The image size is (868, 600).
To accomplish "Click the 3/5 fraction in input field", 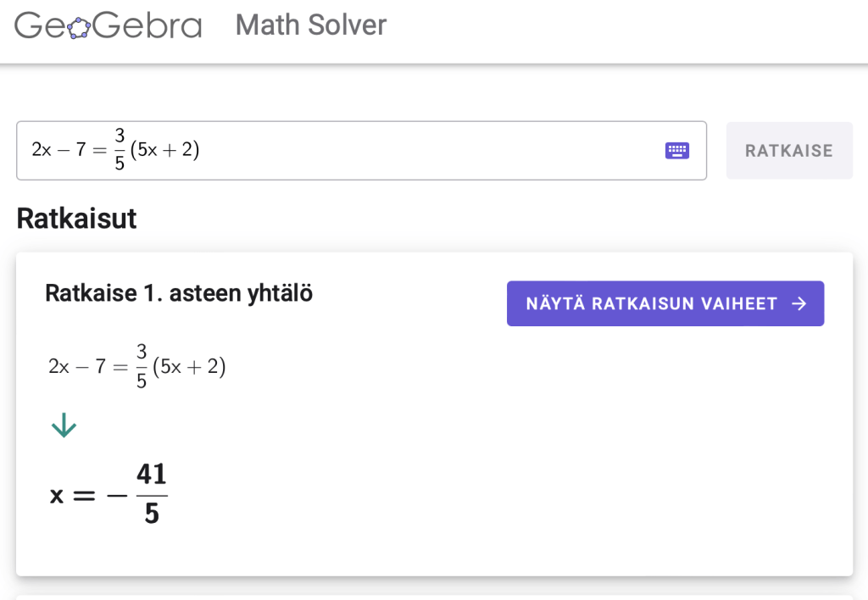I will pos(120,150).
